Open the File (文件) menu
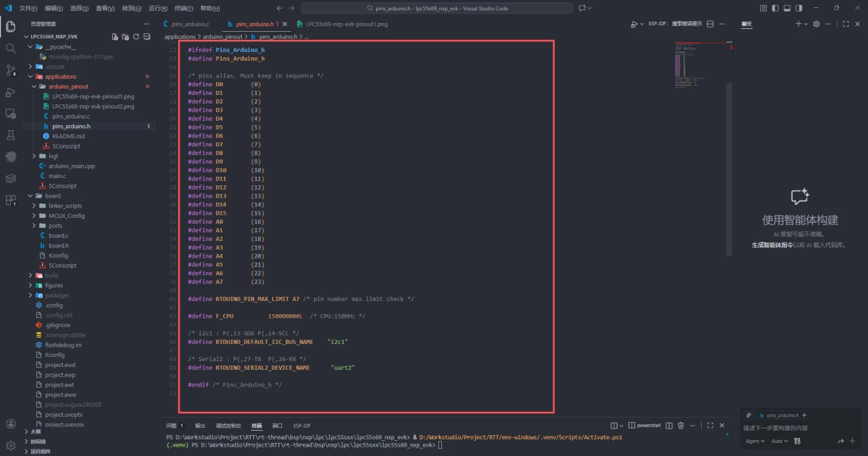868x456 pixels. click(28, 8)
